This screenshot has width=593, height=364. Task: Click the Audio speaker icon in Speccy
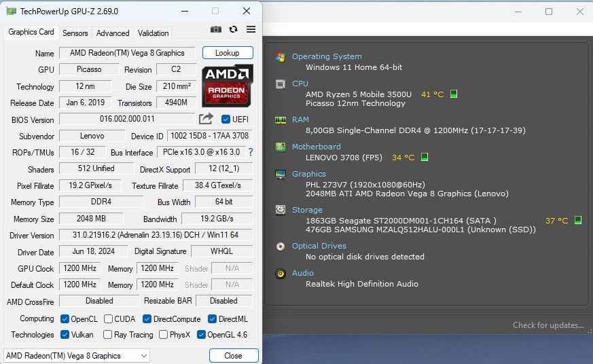pos(281,273)
